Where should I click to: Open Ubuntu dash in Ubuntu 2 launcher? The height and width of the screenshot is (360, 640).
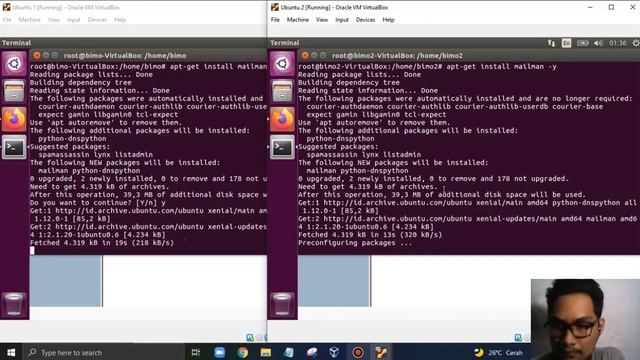(282, 64)
